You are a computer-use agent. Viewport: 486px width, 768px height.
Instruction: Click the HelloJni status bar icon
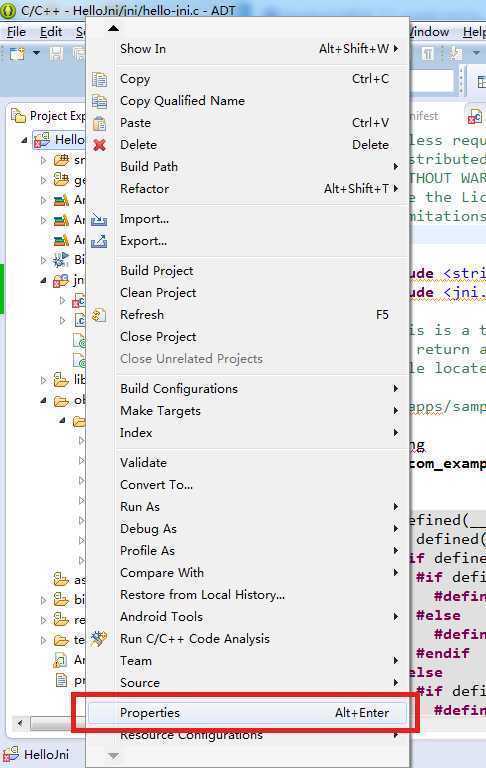click(x=11, y=755)
